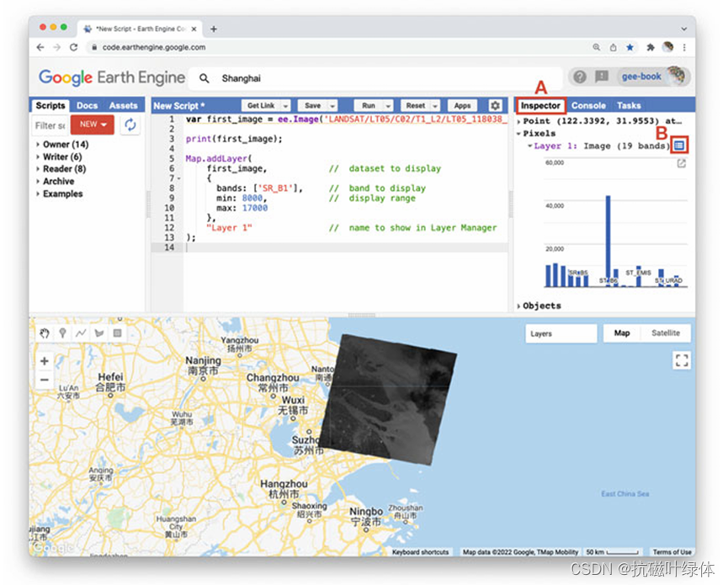Image resolution: width=728 pixels, height=585 pixels.
Task: Click the Get Link button
Action: [x=261, y=106]
